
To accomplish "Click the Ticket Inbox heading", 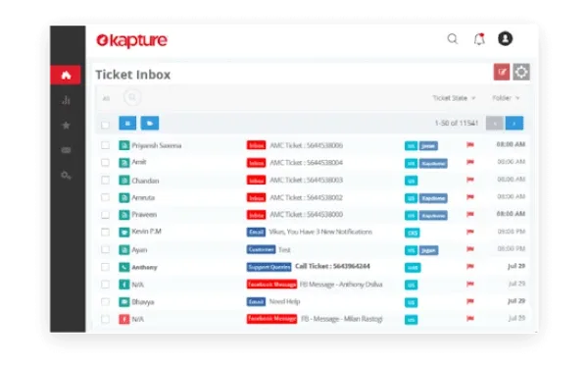I will (133, 75).
